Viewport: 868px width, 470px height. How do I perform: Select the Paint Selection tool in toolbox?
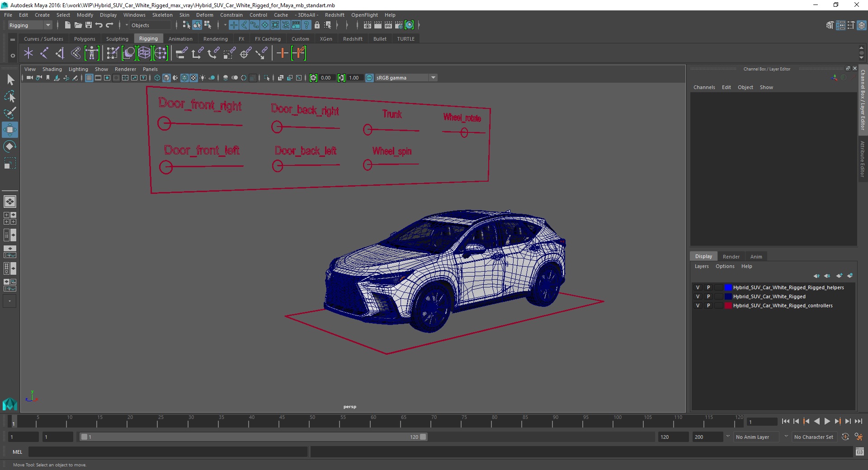pos(10,113)
